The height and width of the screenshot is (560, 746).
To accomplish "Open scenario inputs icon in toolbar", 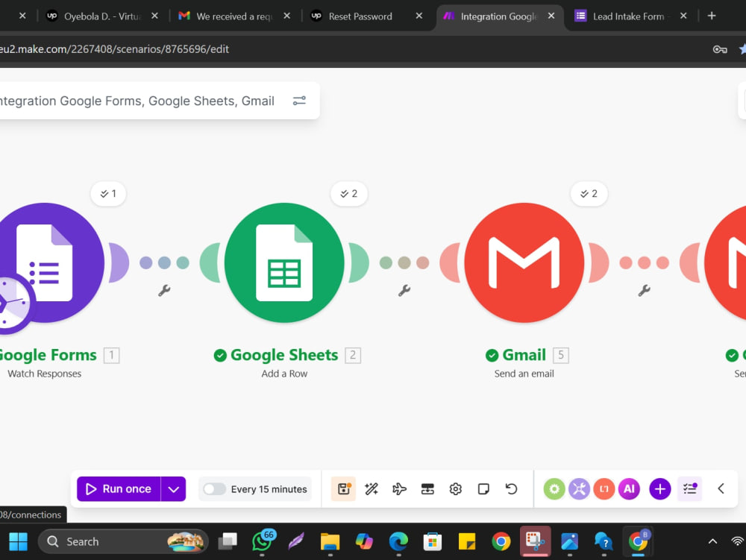I will [427, 488].
